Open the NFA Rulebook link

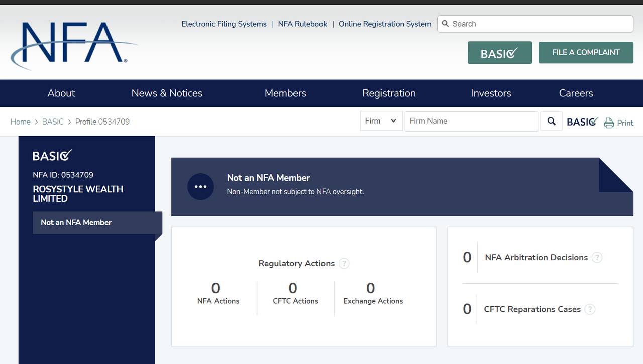[x=302, y=24]
